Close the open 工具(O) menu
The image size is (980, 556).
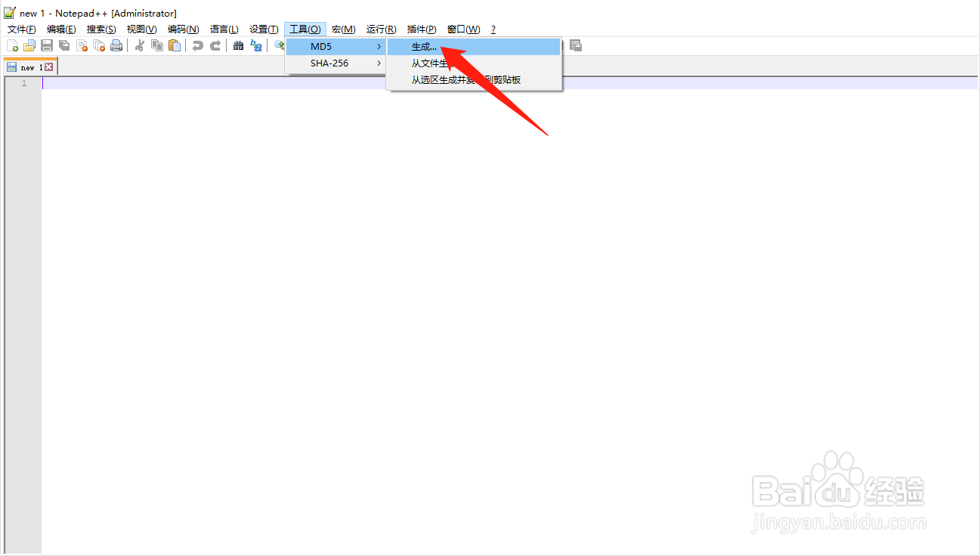point(305,29)
